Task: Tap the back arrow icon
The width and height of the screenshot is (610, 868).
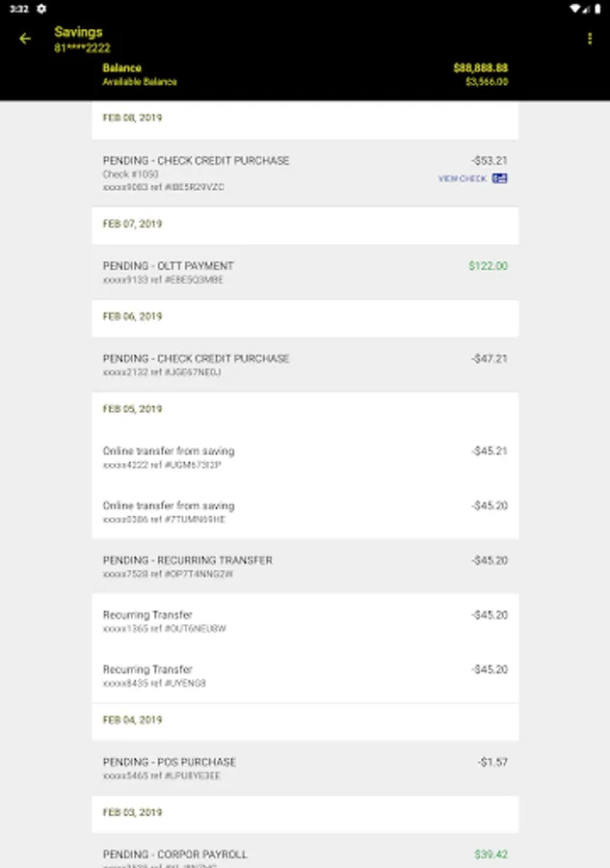Action: click(x=25, y=39)
